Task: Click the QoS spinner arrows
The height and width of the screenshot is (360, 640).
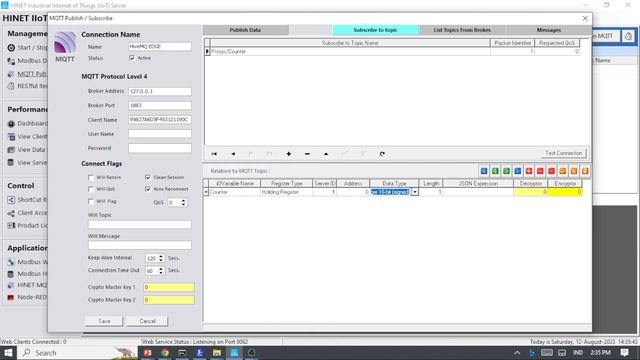Action: (183, 202)
